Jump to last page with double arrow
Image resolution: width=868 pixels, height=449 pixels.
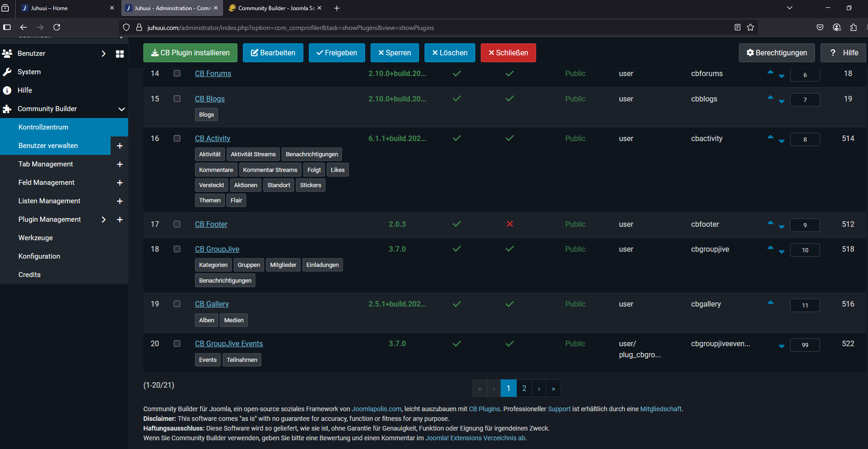point(553,388)
